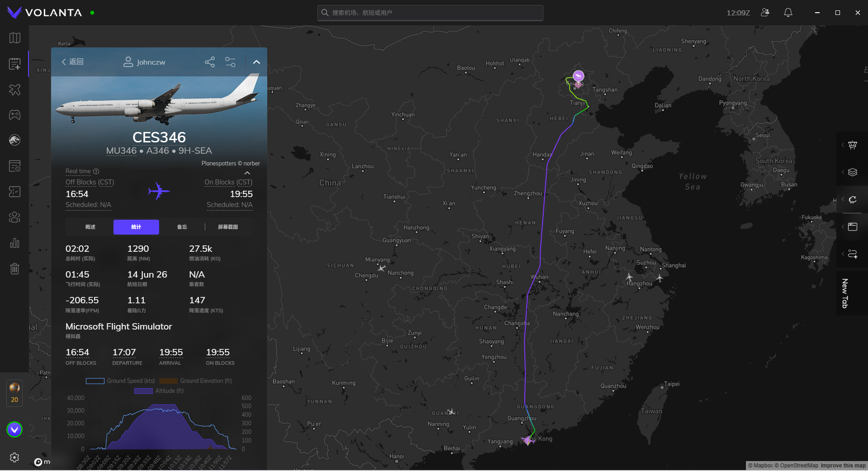
Task: Open Johnczw user profile link
Action: [145, 62]
